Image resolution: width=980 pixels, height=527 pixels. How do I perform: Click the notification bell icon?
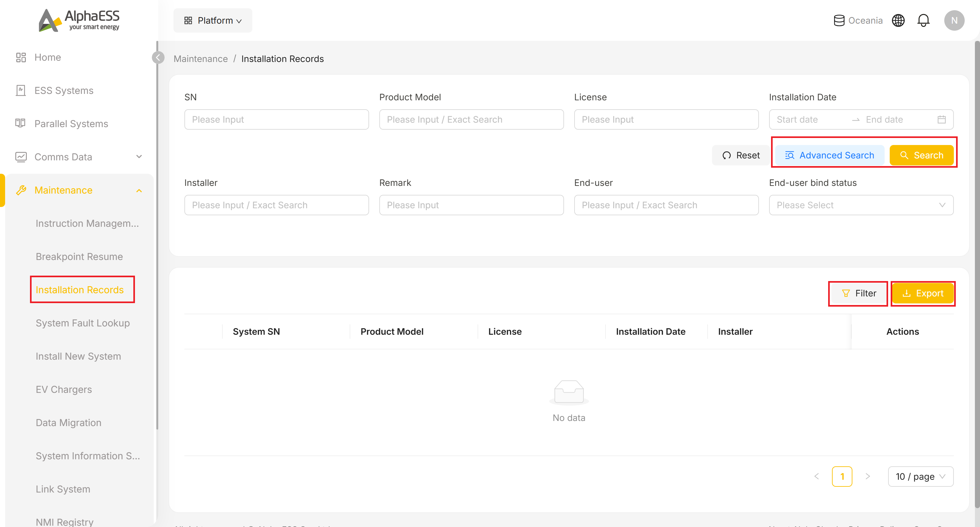pyautogui.click(x=923, y=20)
